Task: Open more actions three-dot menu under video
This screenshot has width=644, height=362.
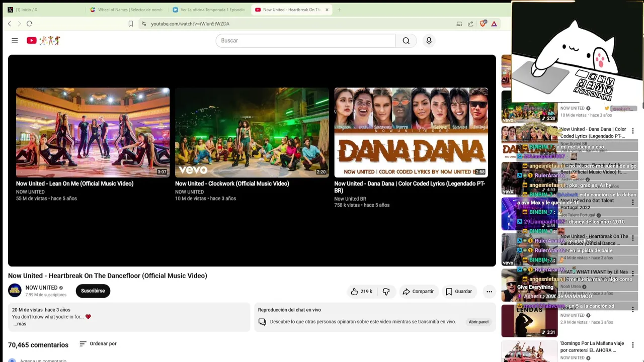Action: pos(489,292)
